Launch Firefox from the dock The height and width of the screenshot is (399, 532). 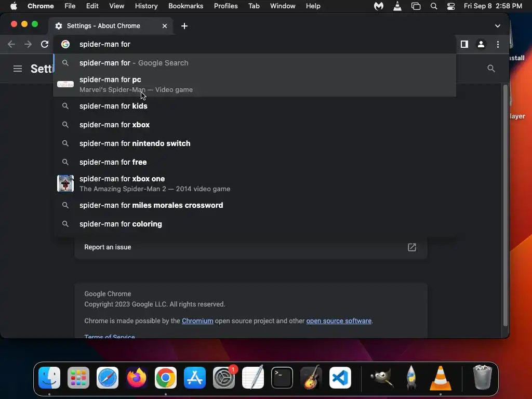point(137,378)
